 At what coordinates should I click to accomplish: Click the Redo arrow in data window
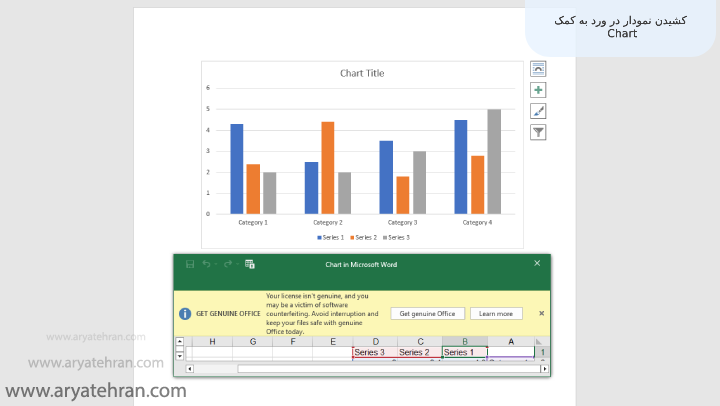click(227, 264)
